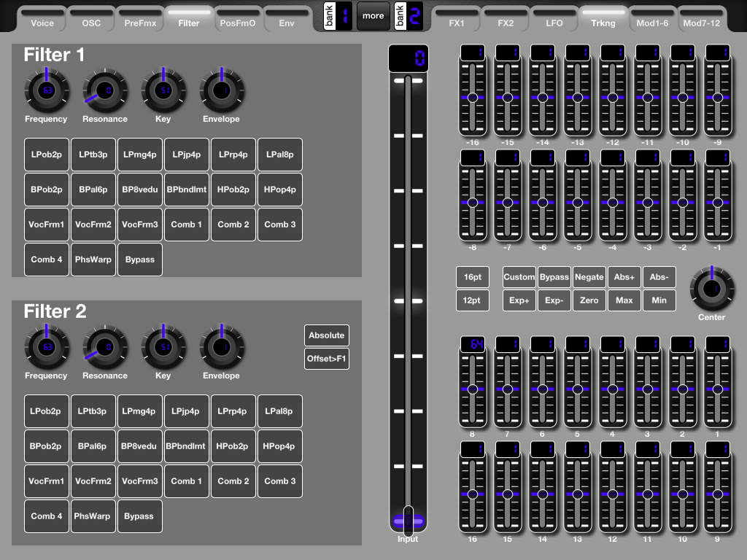Screen dimensions: 747x560
Task: Select the Abs- tracking preset
Action: click(659, 277)
